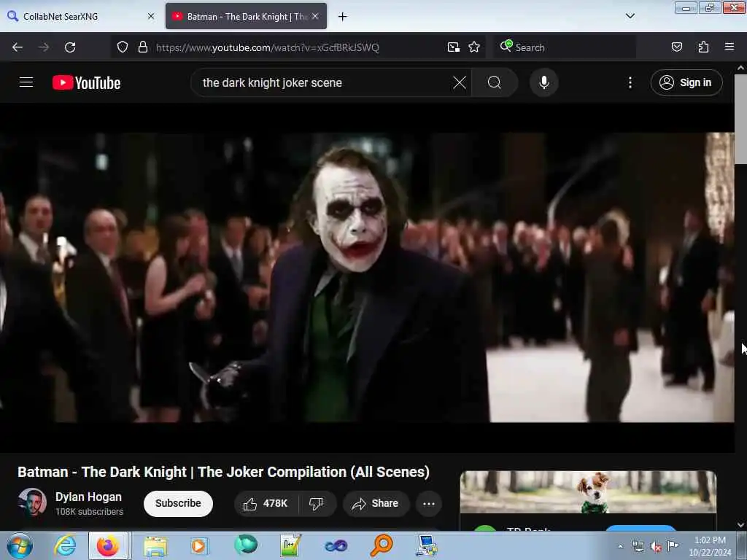Close the Batman YouTube tab
This screenshot has height=560, width=747.
pos(315,16)
